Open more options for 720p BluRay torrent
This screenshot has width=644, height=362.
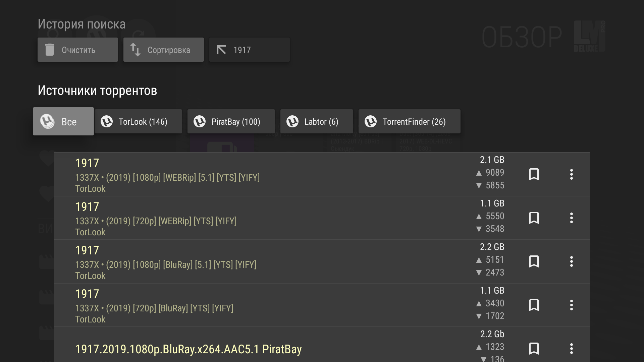(572, 305)
